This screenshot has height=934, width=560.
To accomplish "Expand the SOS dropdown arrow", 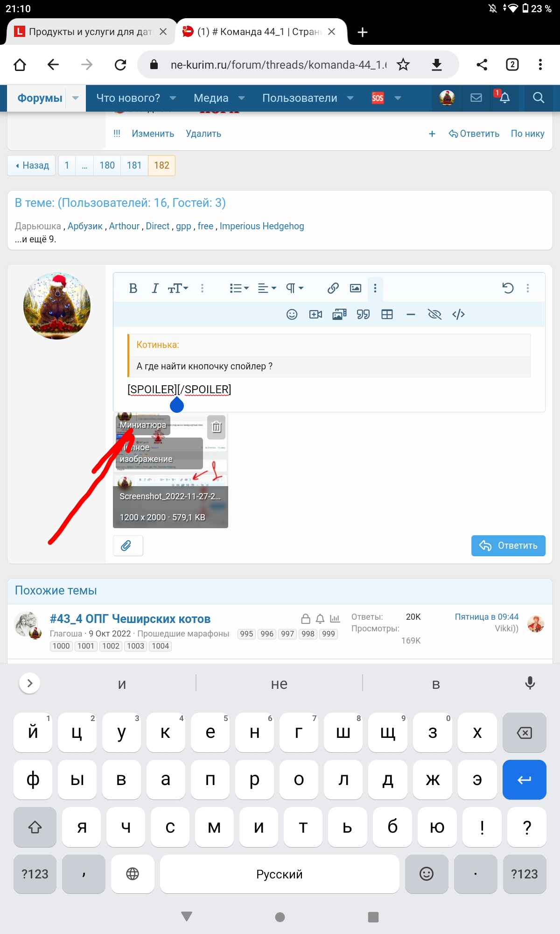I will 398,98.
